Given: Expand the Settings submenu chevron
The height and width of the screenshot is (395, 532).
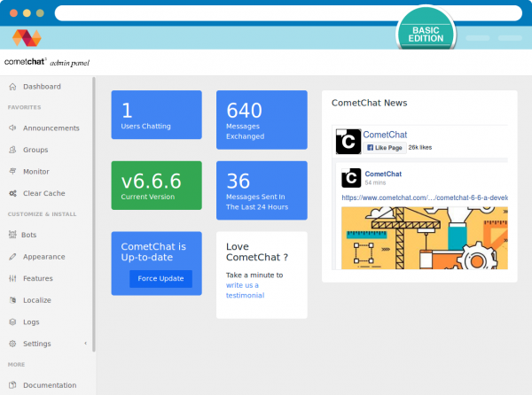Looking at the screenshot, I should click(85, 343).
